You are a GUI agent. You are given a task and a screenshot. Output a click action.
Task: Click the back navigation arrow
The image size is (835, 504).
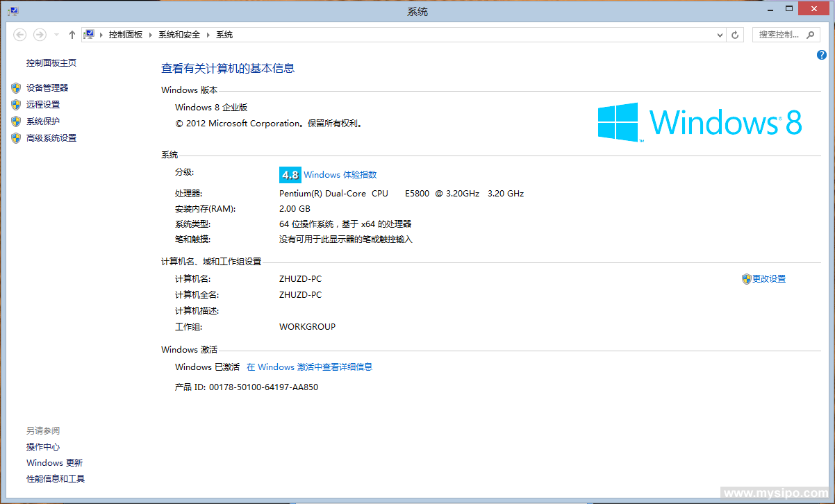20,35
